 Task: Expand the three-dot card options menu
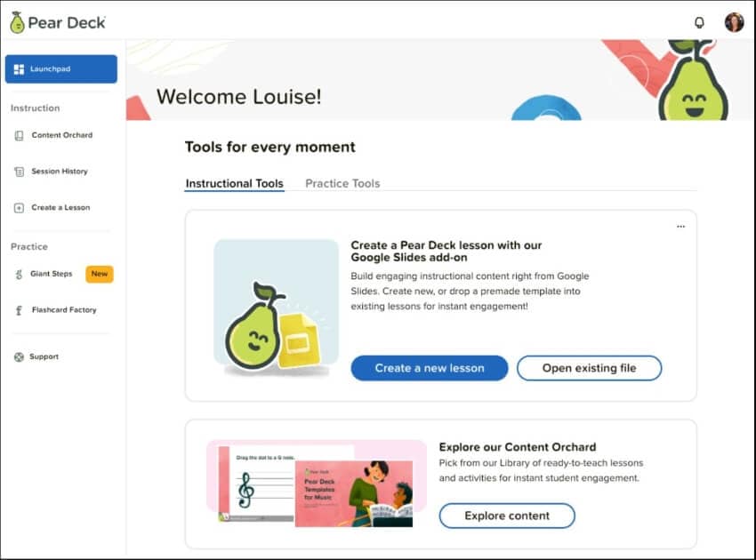coord(680,227)
